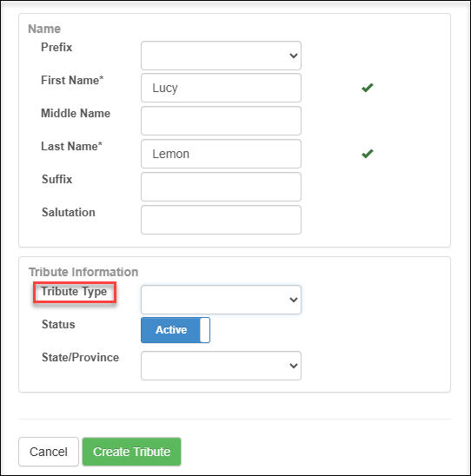
Task: Click the empty Suffix input field
Action: (221, 187)
